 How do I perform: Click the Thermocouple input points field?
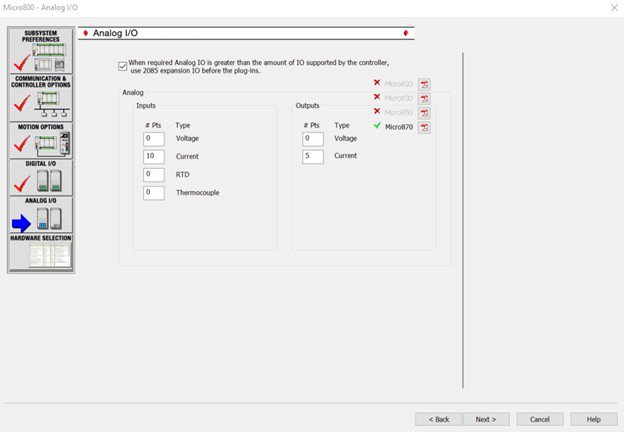coord(154,193)
